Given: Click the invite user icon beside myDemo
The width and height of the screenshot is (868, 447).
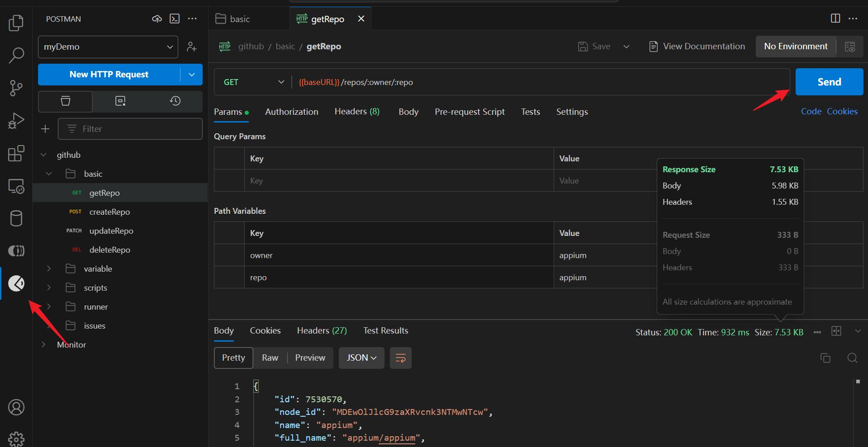Looking at the screenshot, I should (192, 47).
